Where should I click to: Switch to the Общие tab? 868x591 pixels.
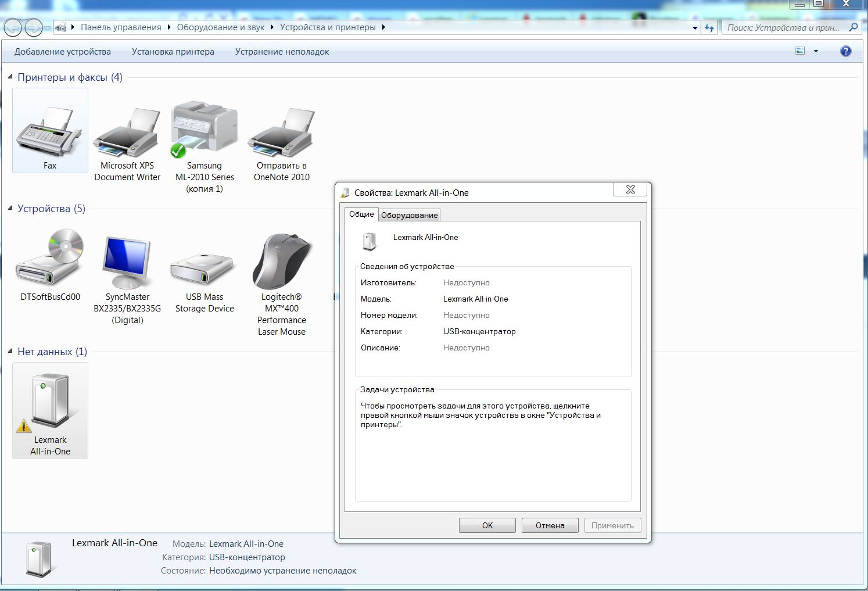pyautogui.click(x=361, y=214)
